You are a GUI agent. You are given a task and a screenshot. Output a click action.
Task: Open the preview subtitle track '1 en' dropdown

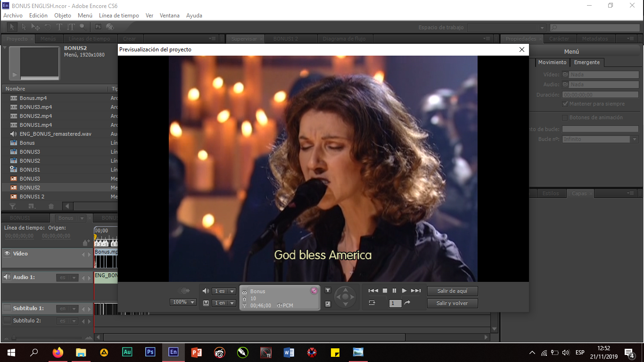coord(224,303)
